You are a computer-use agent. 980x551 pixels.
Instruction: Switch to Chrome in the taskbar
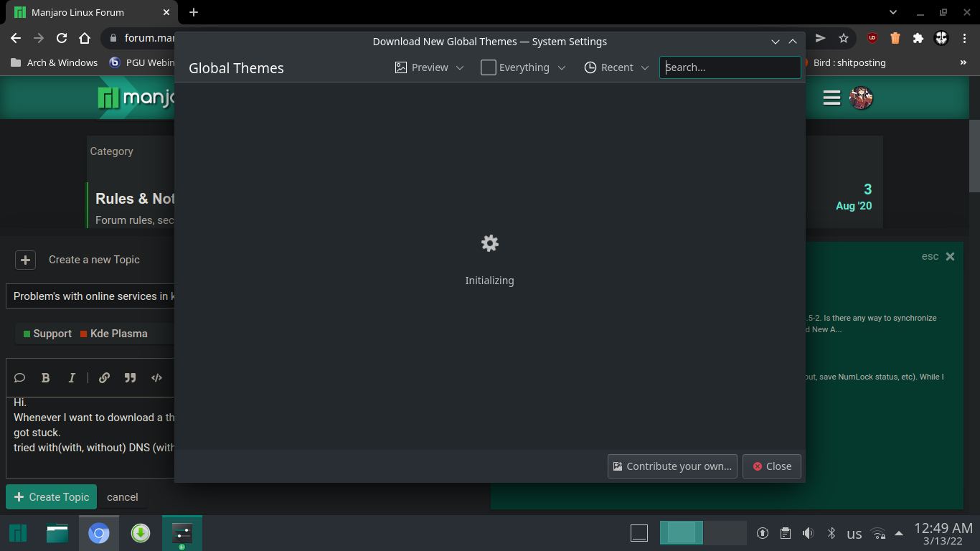(99, 533)
